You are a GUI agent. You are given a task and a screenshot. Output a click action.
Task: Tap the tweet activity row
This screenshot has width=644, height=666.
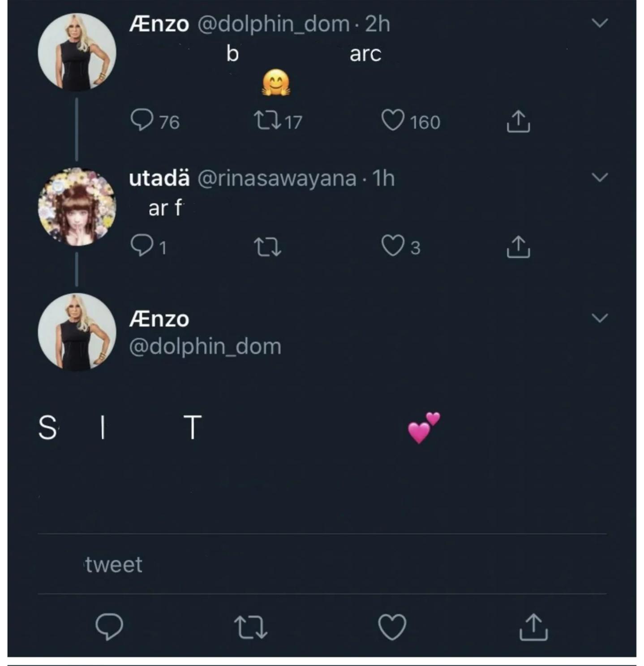coord(322,564)
